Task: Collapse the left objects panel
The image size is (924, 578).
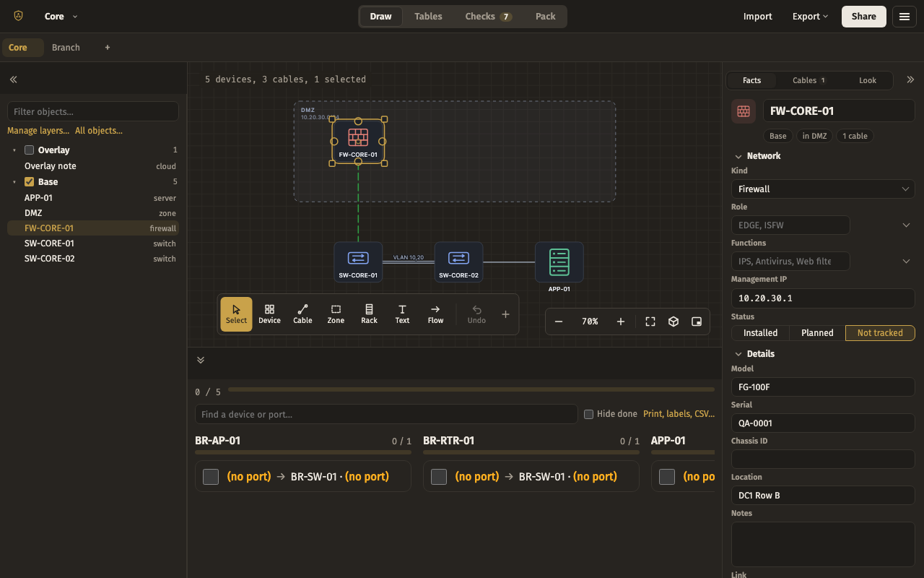Action: click(x=13, y=79)
